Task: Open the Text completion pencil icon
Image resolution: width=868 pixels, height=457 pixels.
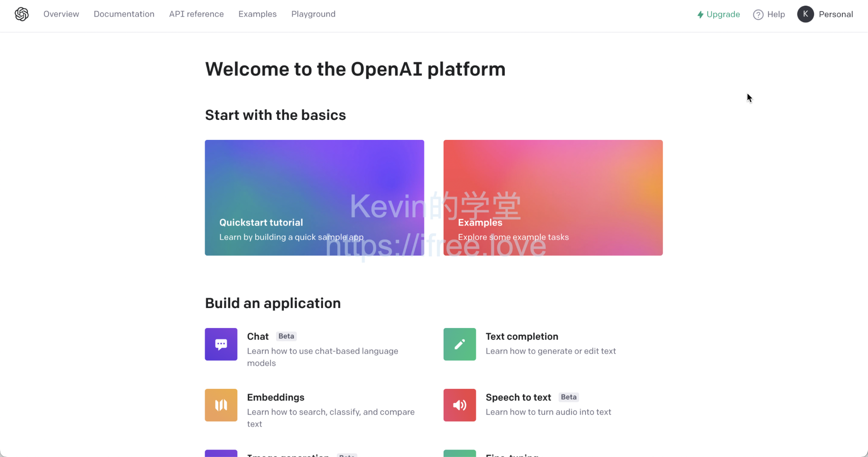Action: click(460, 344)
